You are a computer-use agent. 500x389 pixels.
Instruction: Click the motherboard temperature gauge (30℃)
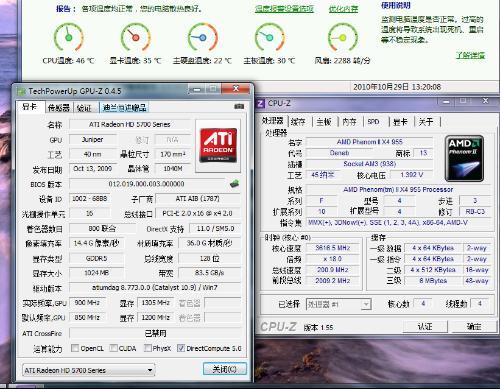pos(269,37)
